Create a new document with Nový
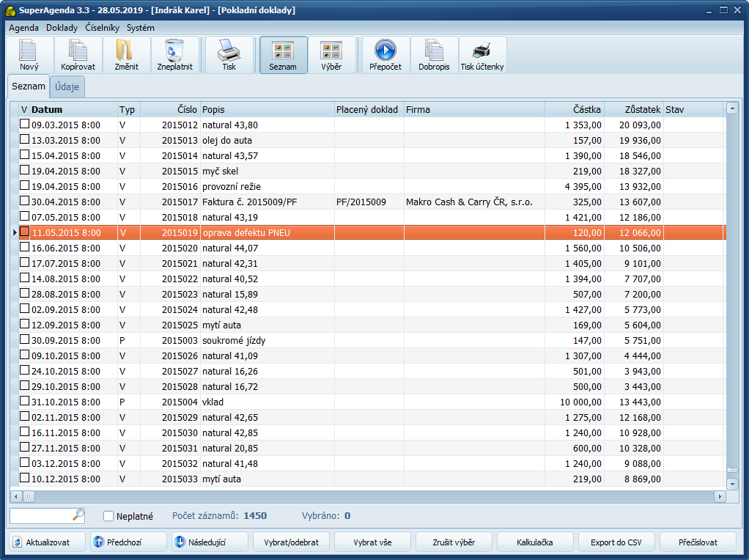The image size is (749, 560). pos(29,55)
